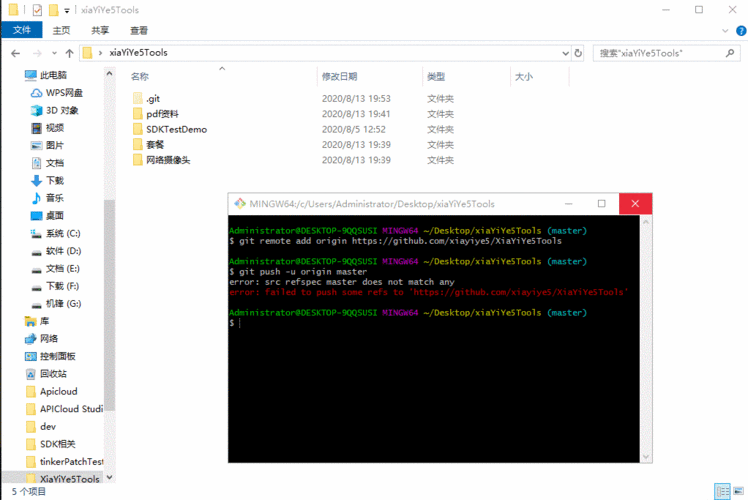Image resolution: width=748 pixels, height=500 pixels.
Task: Click the back navigation arrow
Action: pos(16,53)
